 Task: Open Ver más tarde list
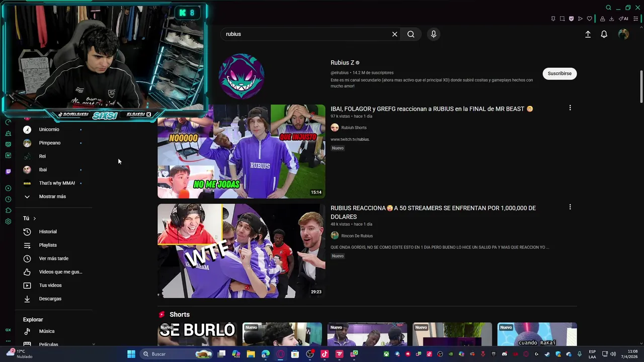(53, 258)
